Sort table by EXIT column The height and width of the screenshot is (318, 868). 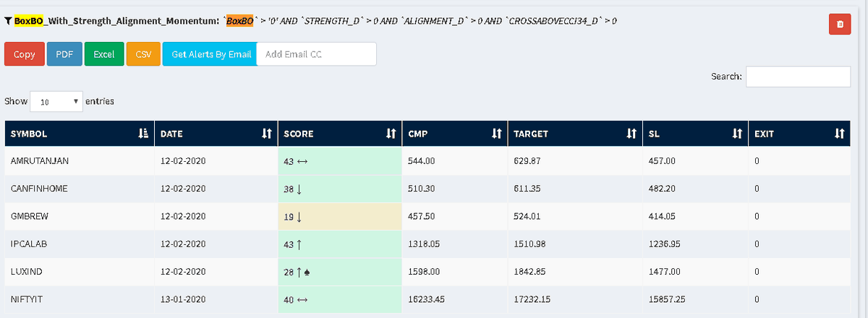coord(799,134)
